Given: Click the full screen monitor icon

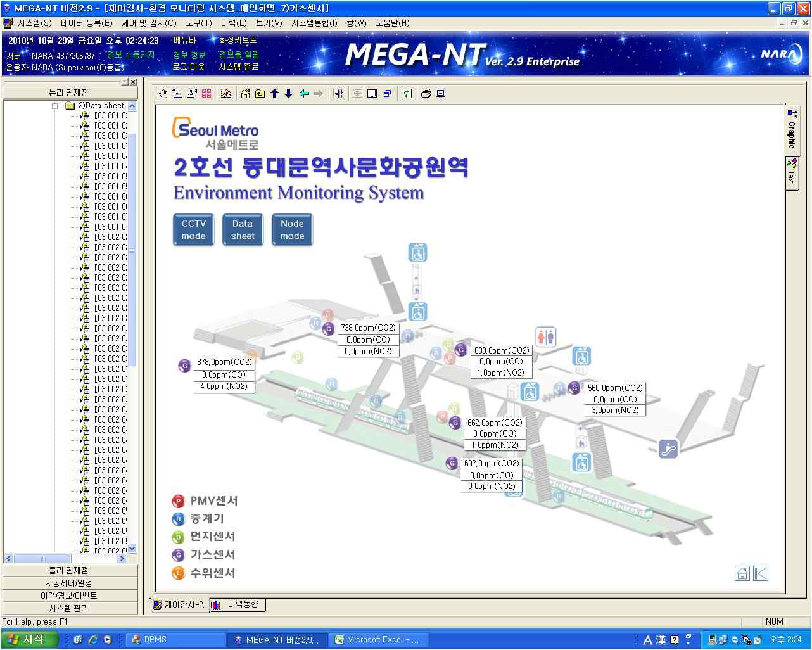Looking at the screenshot, I should pyautogui.click(x=372, y=94).
